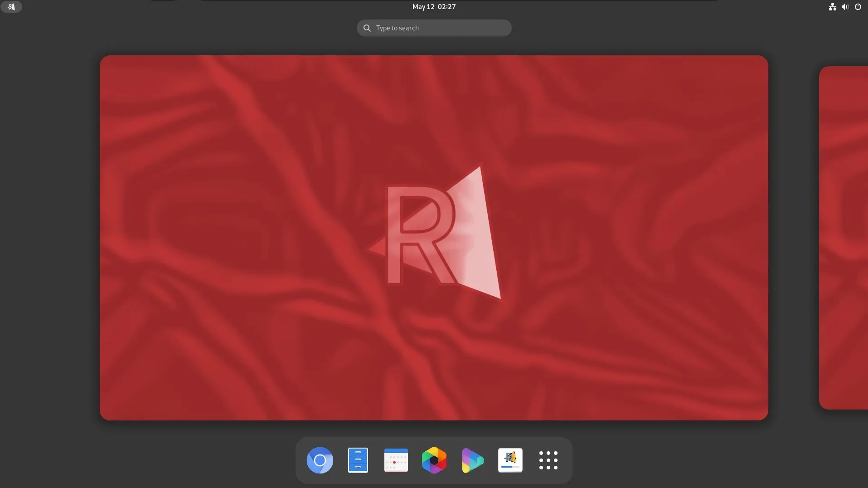
Task: Launch the colorful play-button media app
Action: (472, 460)
